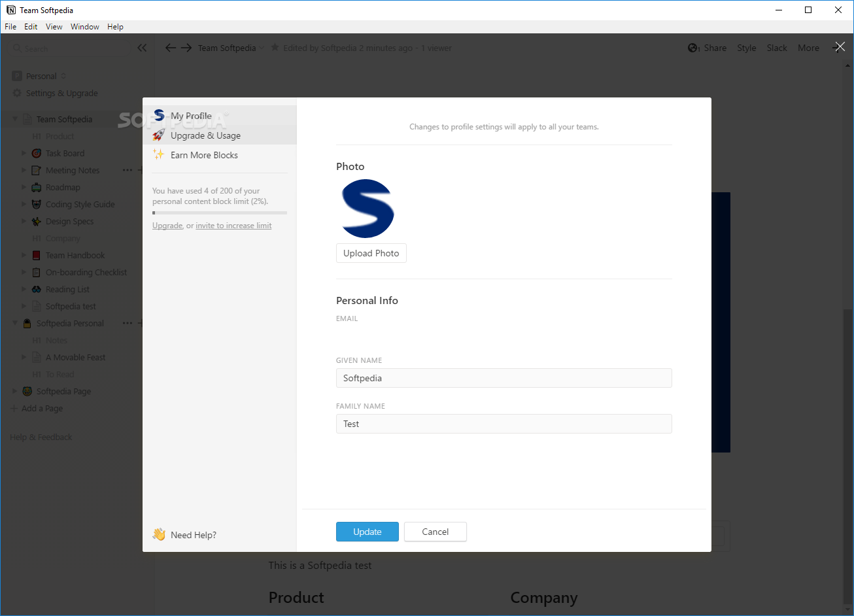The height and width of the screenshot is (616, 854).
Task: Go back with the left arrow icon
Action: pyautogui.click(x=171, y=48)
